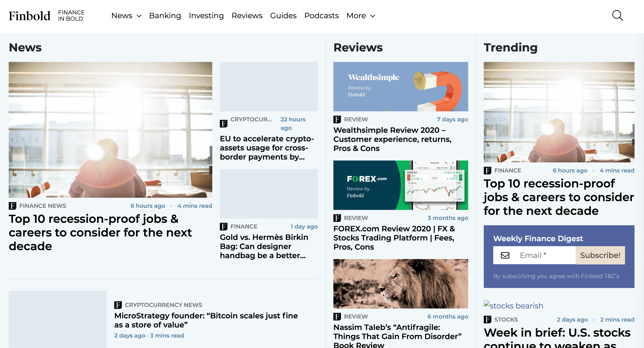Open the MicroStrategy founder Bitcoin article headline

click(206, 320)
